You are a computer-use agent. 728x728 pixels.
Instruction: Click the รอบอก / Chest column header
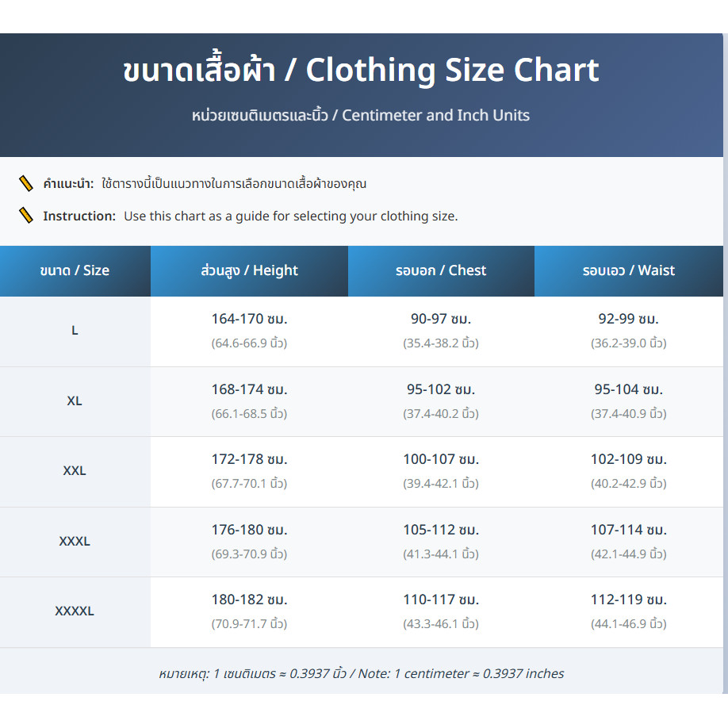(441, 270)
